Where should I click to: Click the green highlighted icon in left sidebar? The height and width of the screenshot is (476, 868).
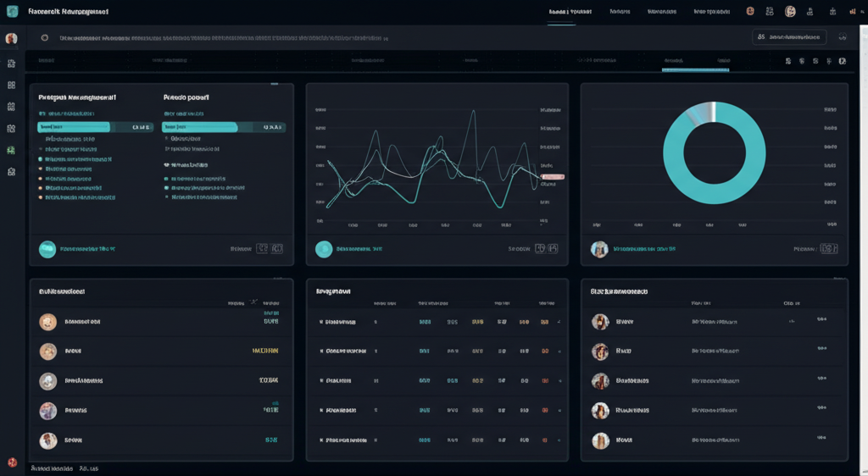[x=11, y=151]
